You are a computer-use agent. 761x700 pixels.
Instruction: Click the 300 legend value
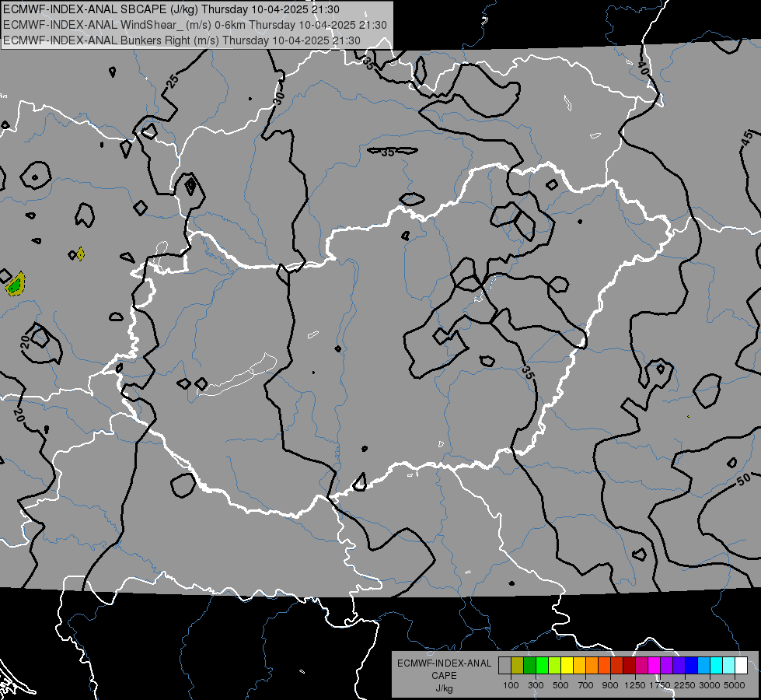click(536, 685)
